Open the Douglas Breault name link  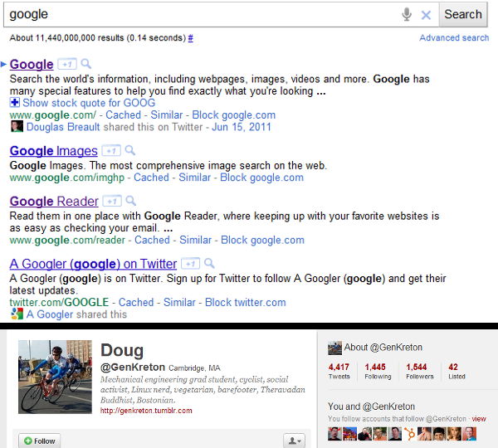point(63,127)
